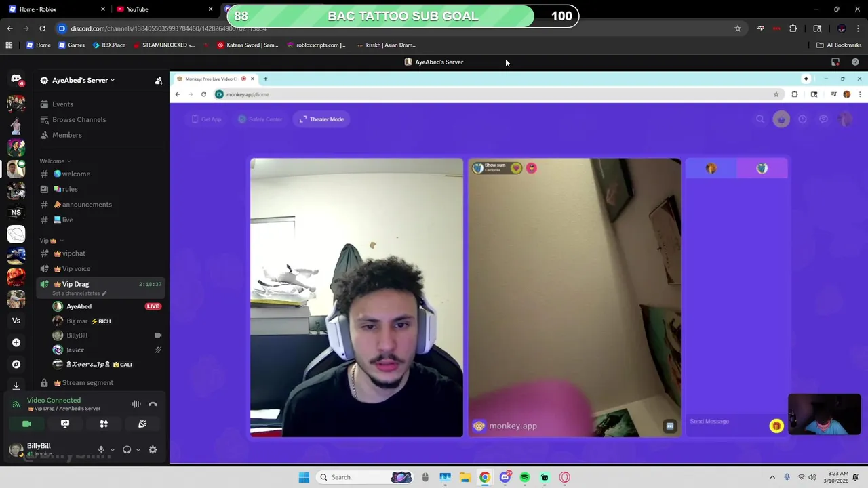The width and height of the screenshot is (868, 488).
Task: Select the Monkey Free Live Video tab
Action: coord(216,79)
